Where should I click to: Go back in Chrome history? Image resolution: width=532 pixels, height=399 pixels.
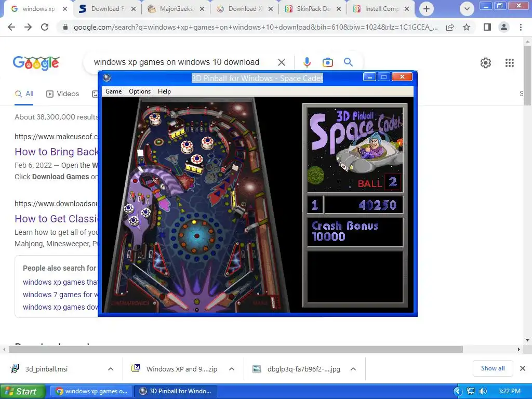click(11, 27)
